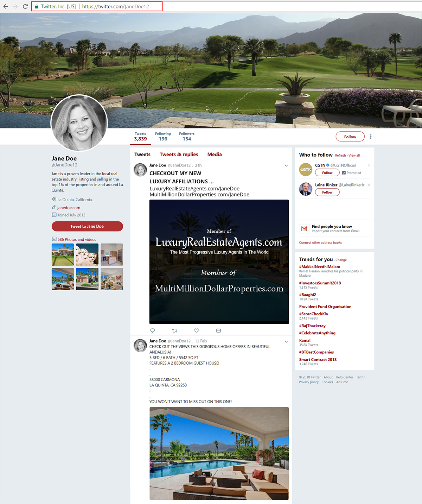The width and height of the screenshot is (422, 504).
Task: Open the #MakkalNeedhiMaiam trend
Action: pos(319,267)
